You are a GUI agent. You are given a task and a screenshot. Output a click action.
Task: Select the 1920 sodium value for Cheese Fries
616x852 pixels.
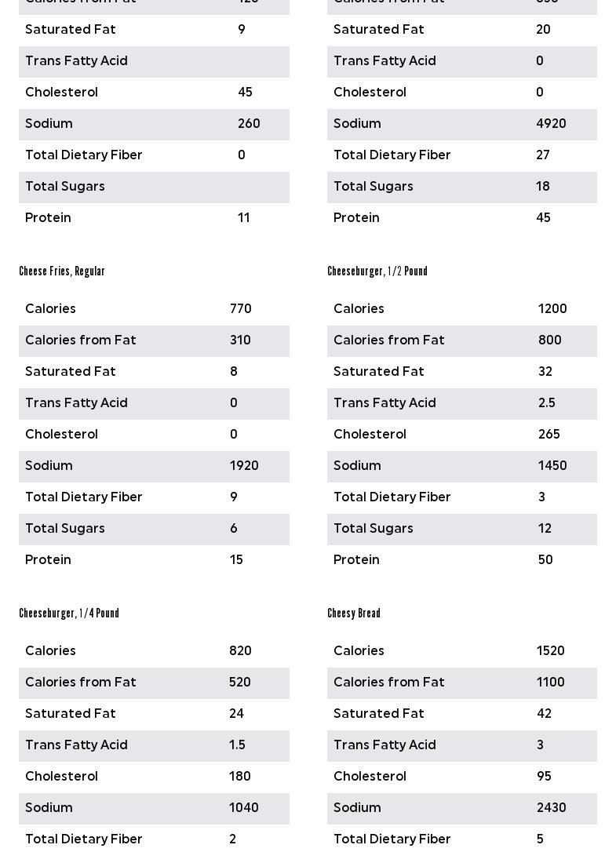[x=244, y=466]
